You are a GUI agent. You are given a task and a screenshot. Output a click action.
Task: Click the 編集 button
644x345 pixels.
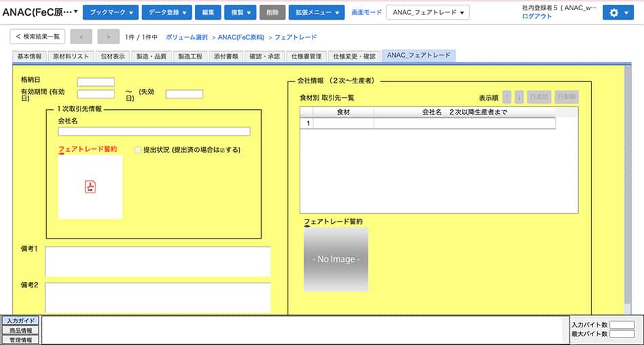point(207,13)
